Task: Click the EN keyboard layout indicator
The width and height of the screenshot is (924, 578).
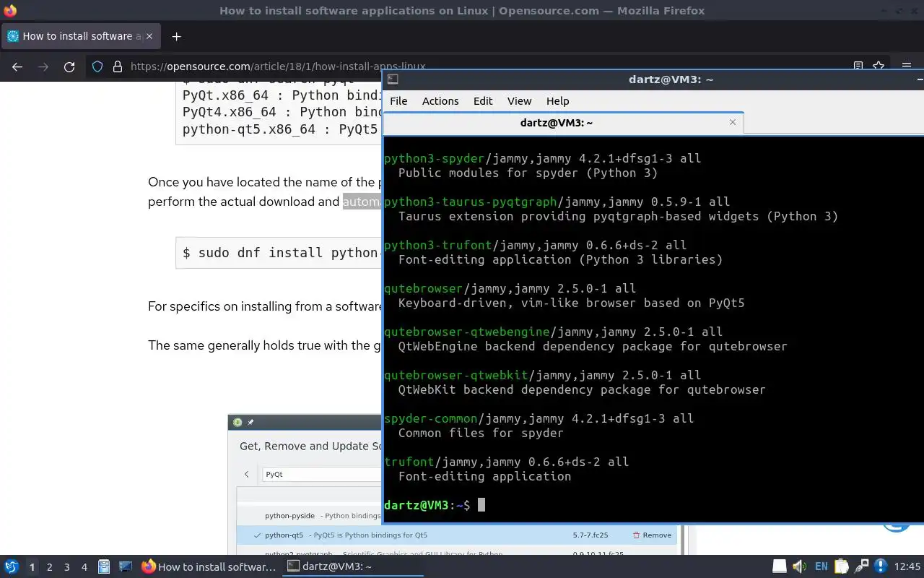Action: click(821, 567)
